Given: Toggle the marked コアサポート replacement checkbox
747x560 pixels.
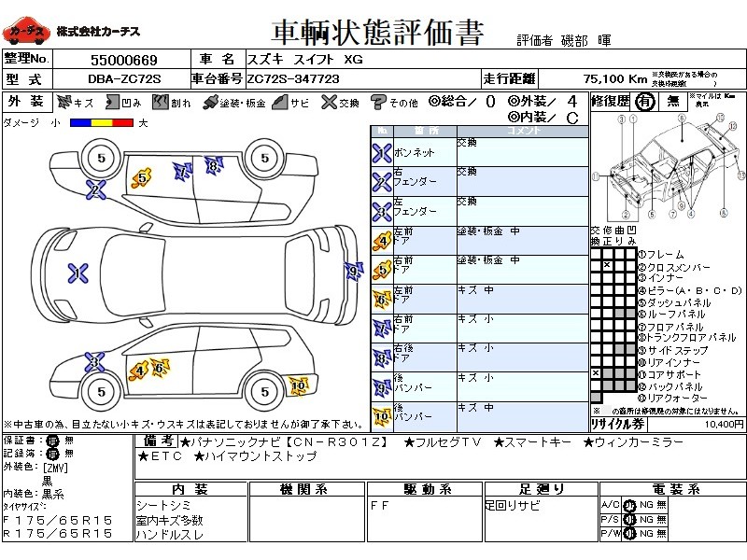Looking at the screenshot, I should click(596, 373).
